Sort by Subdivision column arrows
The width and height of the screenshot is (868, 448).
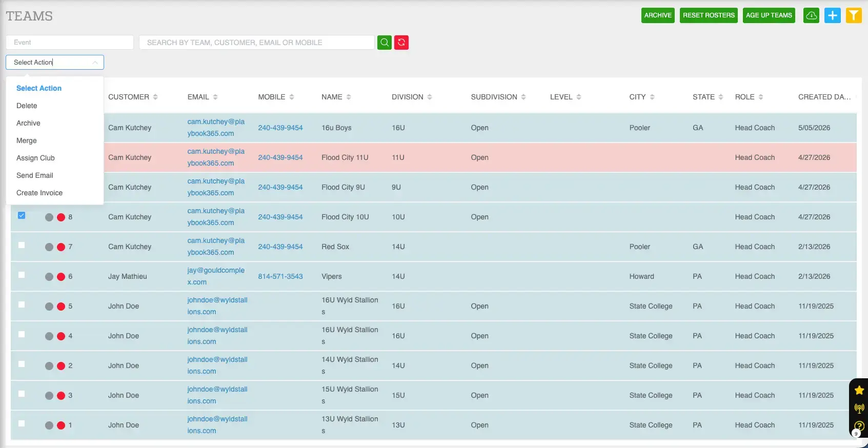point(523,97)
